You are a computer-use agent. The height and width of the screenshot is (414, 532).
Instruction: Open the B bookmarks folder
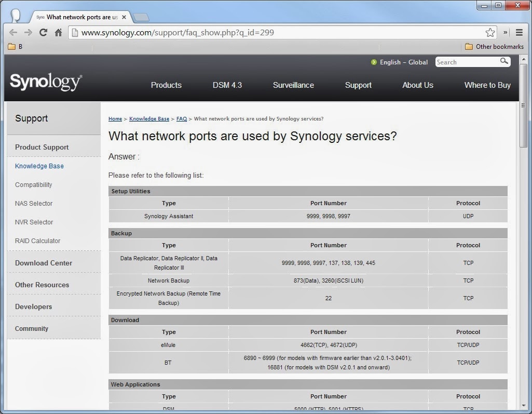tap(15, 47)
